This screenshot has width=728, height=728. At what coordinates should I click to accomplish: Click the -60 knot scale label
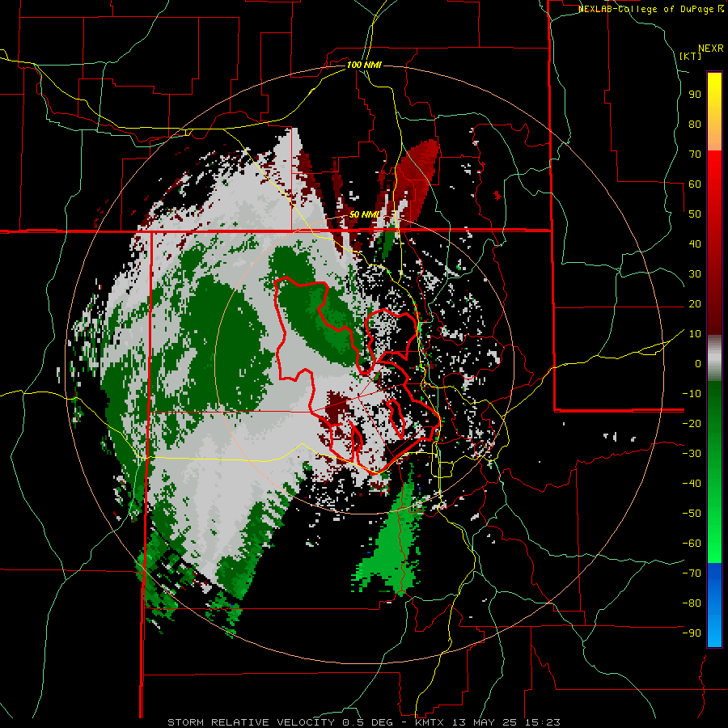point(692,544)
